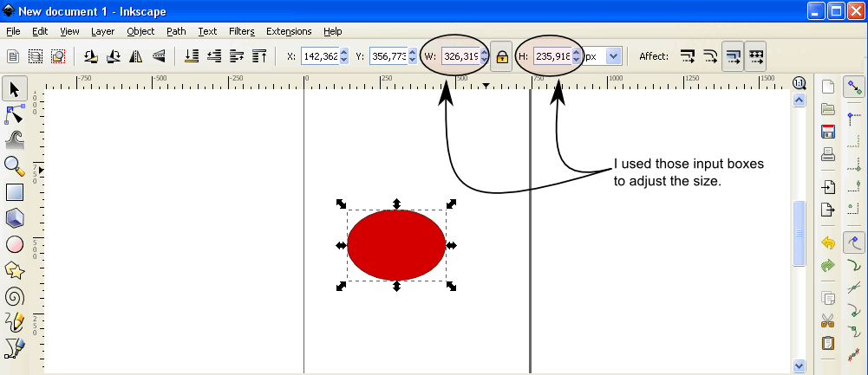Click the Flip horizontal icon

click(136, 56)
